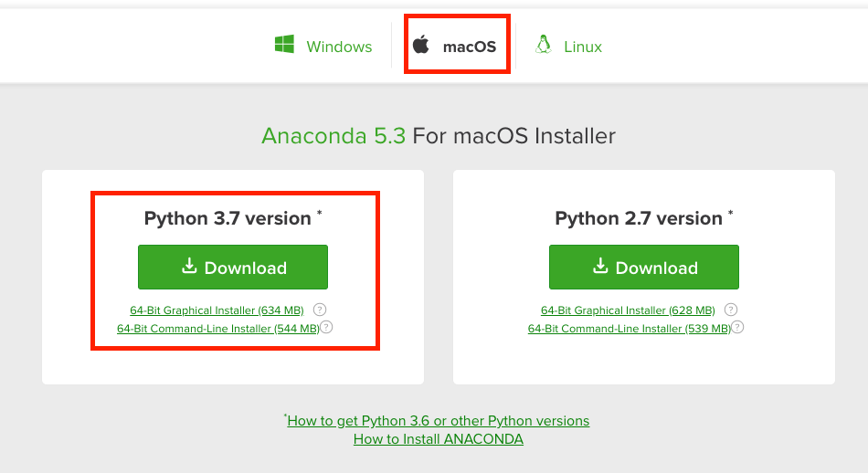The height and width of the screenshot is (473, 868).
Task: Download the Python 3.7 version
Action: [x=233, y=268]
